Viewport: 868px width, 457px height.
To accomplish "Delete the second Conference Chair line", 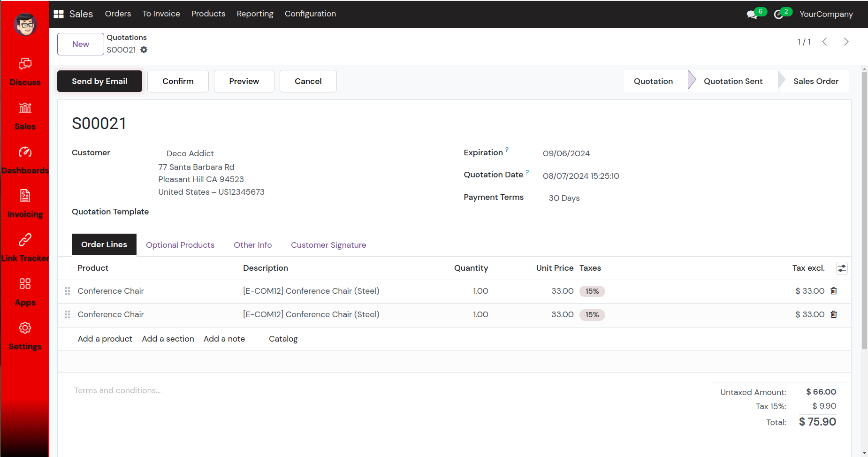I will tap(834, 314).
